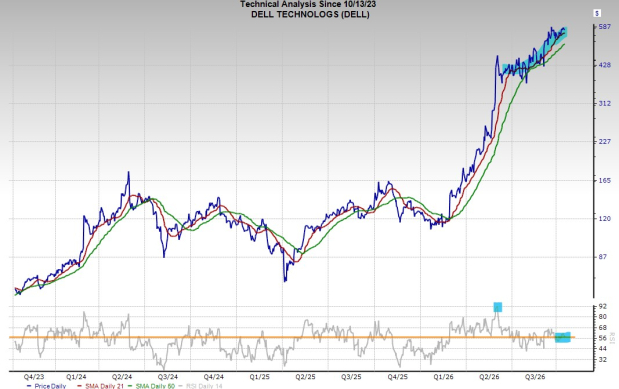Image resolution: width=619 pixels, height=389 pixels.
Task: Click the 44 RSI axis label
Action: tap(603, 348)
